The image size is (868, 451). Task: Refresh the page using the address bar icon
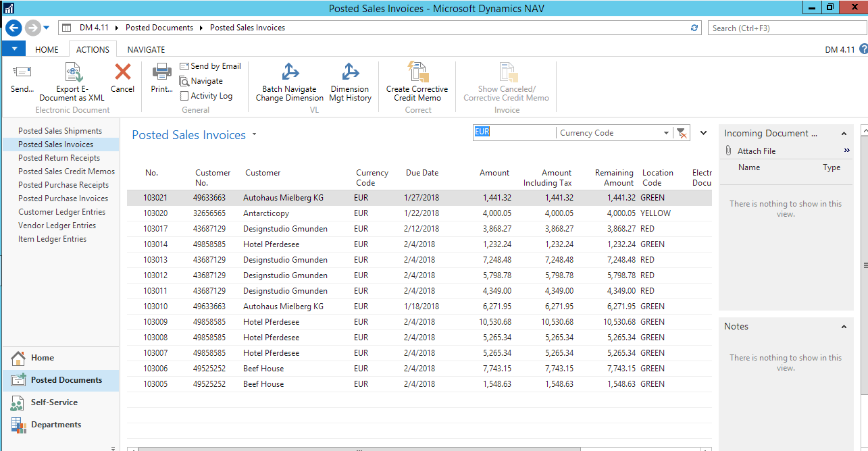pos(694,28)
